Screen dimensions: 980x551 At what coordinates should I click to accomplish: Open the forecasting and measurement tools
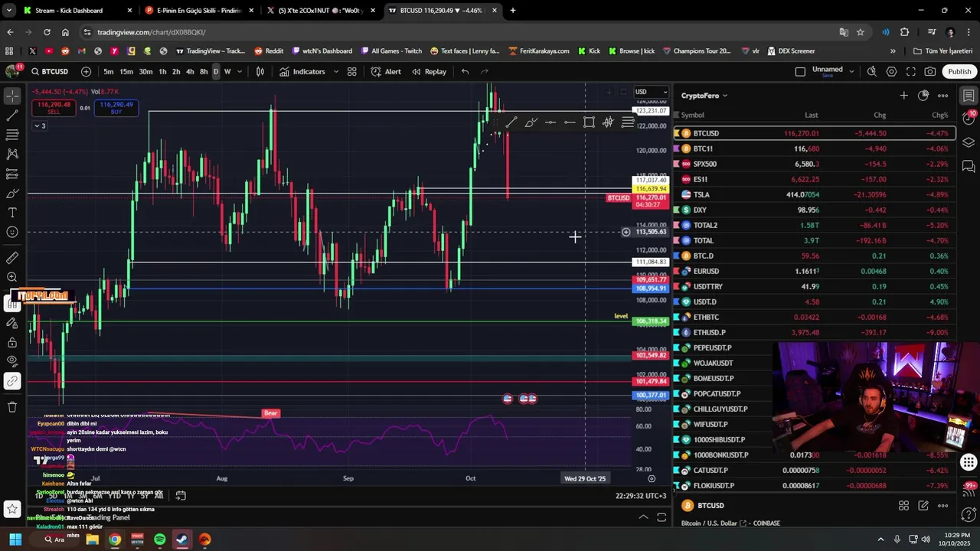12,174
